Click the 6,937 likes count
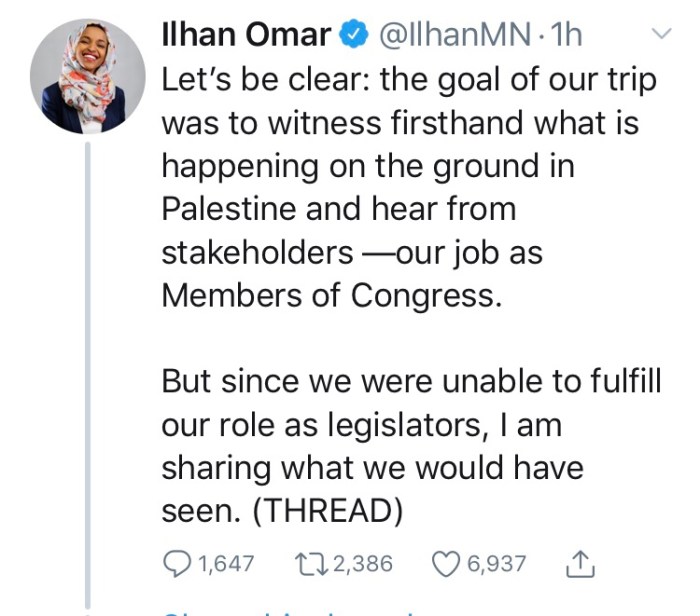The image size is (700, 616). 497,565
